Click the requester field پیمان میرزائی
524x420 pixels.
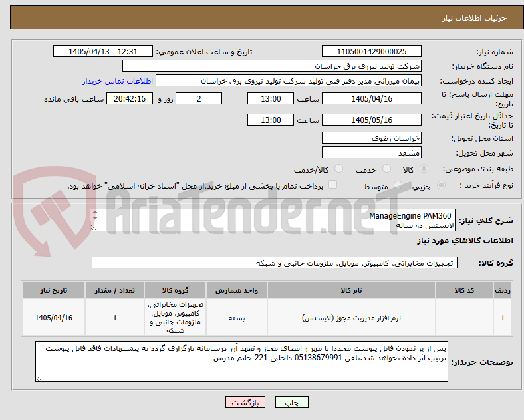(289, 81)
